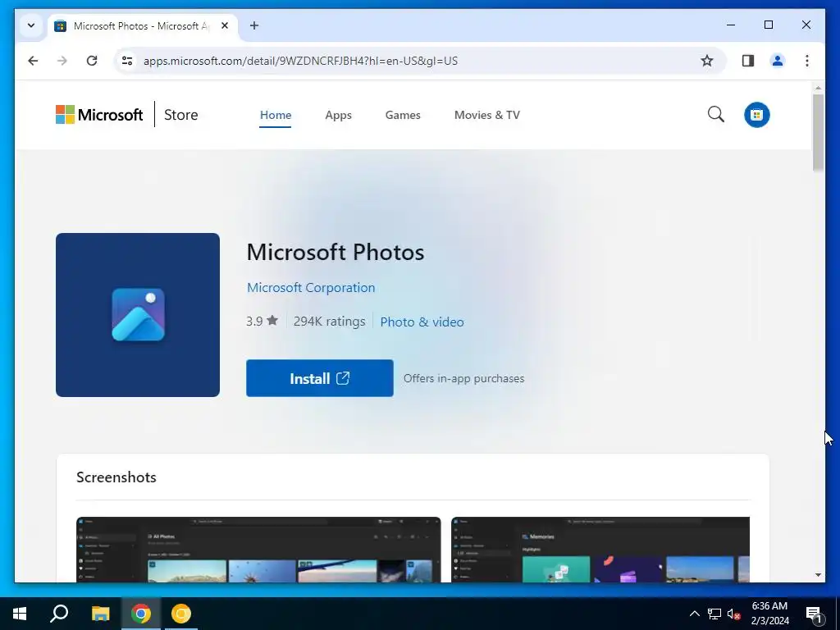Open Windows taskbar search
Screen dimensions: 840x630
point(59,614)
